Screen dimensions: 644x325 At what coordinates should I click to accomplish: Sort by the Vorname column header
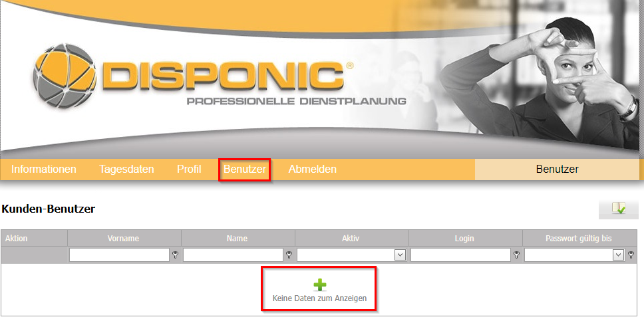coord(123,239)
